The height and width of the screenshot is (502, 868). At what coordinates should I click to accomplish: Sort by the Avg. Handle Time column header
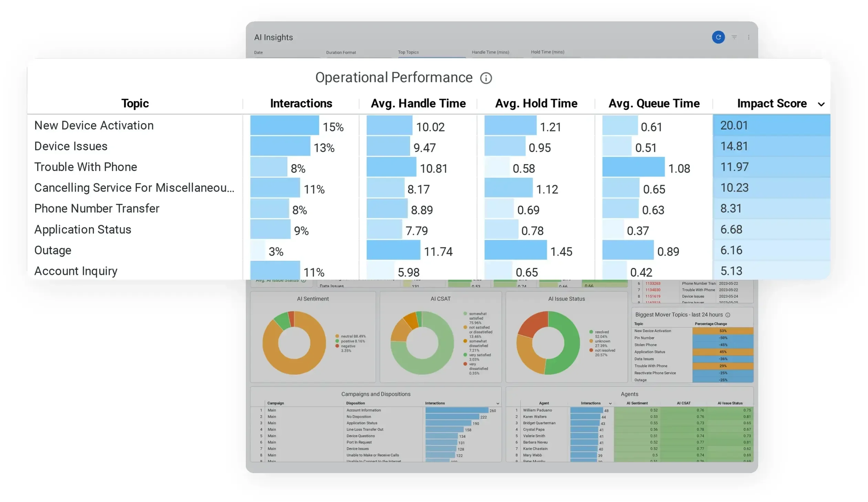pos(418,104)
